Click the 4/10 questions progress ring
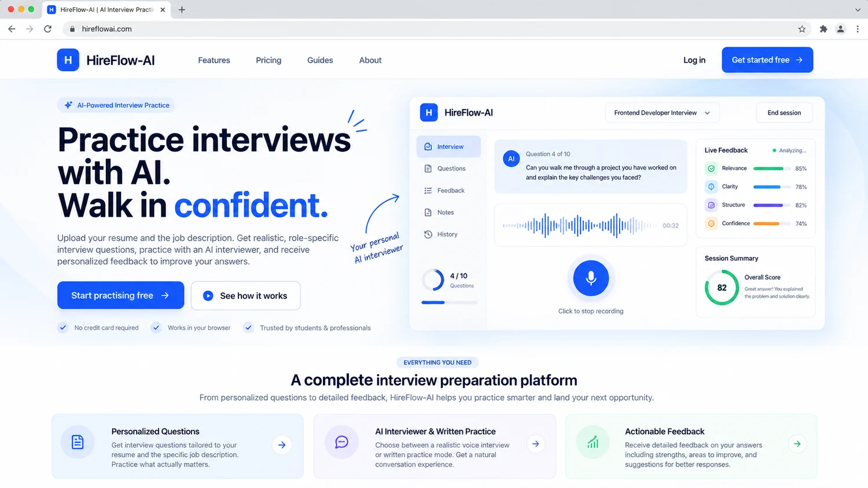 pyautogui.click(x=432, y=280)
